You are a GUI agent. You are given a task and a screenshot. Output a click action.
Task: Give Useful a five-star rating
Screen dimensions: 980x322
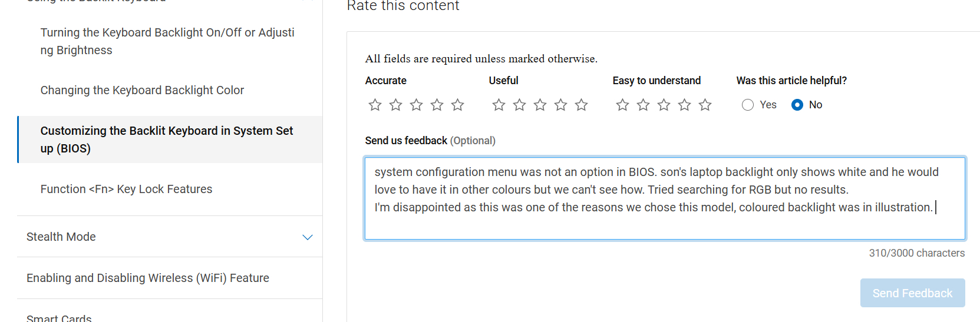point(582,105)
